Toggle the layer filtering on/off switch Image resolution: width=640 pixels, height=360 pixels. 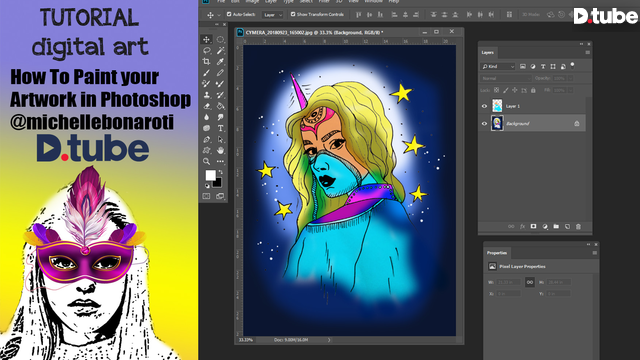[x=573, y=65]
